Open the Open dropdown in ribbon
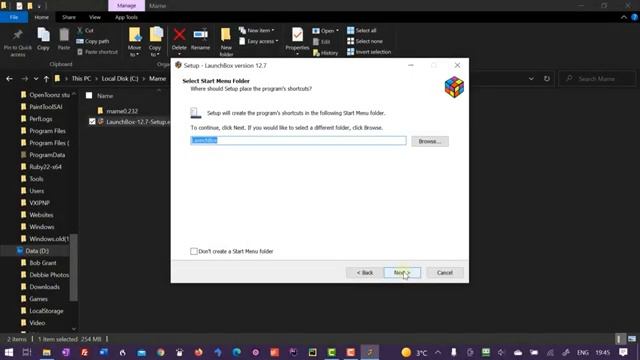640x360 pixels. pos(326,31)
